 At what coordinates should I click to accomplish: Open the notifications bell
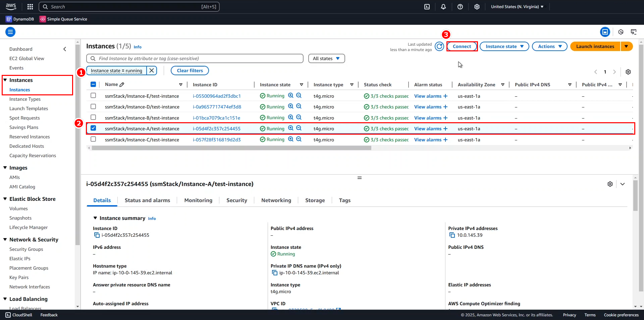coord(443,7)
